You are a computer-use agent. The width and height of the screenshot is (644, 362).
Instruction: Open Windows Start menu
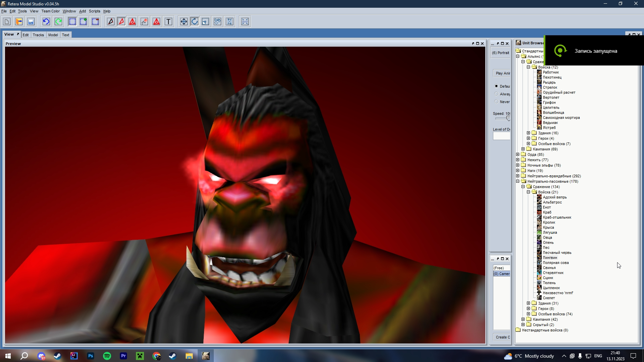tap(8, 356)
